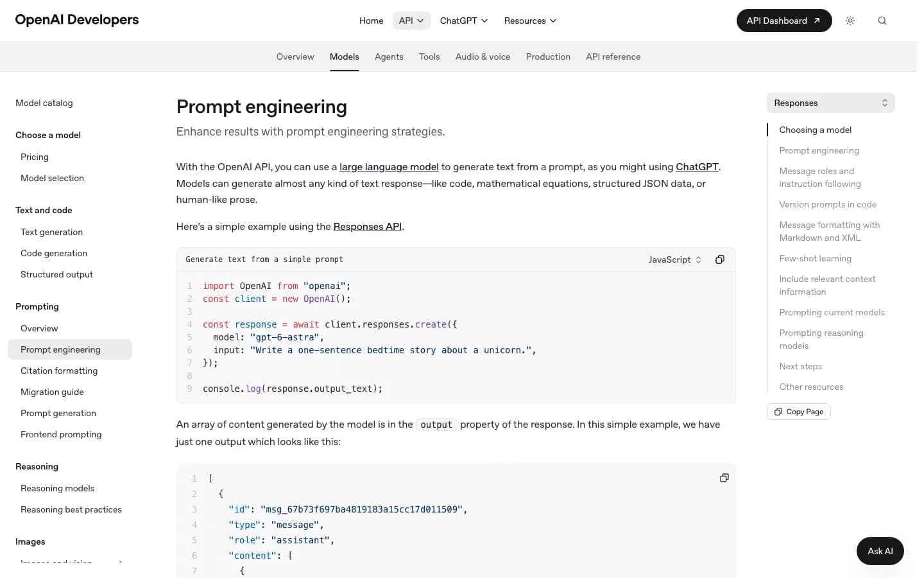Open Structured output sidebar page
This screenshot has height=578, width=924.
(x=57, y=274)
